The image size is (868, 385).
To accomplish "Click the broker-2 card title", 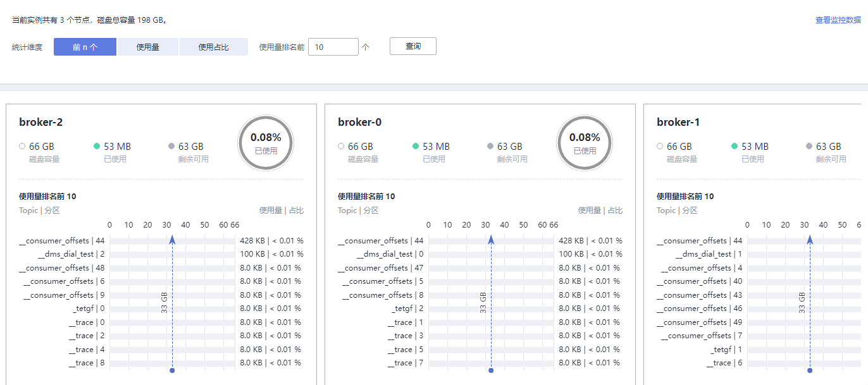I will click(41, 122).
